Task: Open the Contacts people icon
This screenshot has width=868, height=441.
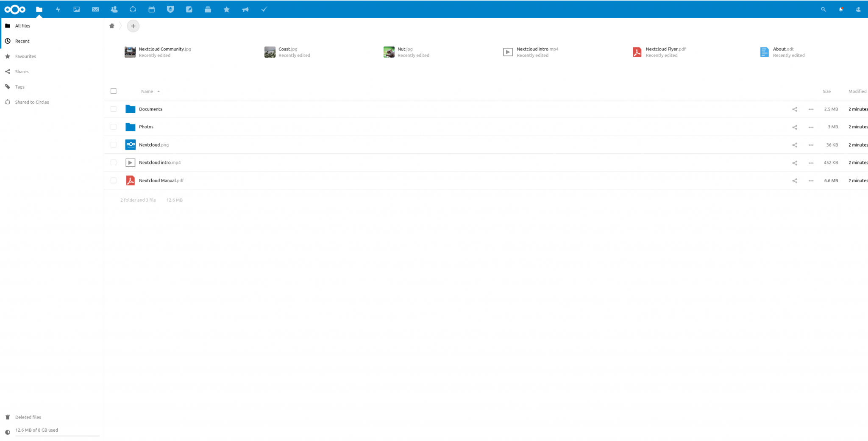Action: [x=114, y=9]
